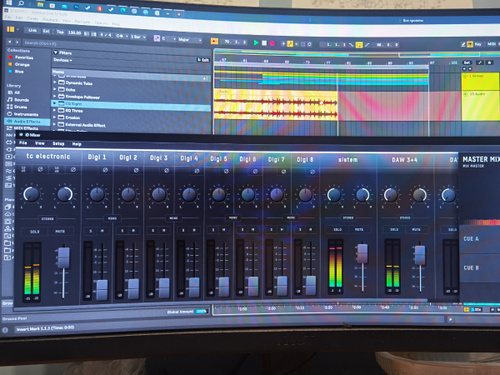Open the Major scale dropdown

190,40
